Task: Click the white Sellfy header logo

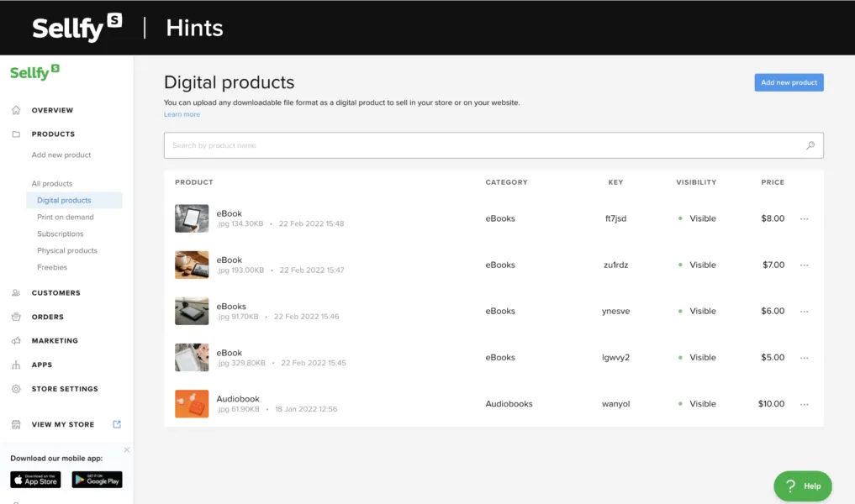Action: coord(77,27)
